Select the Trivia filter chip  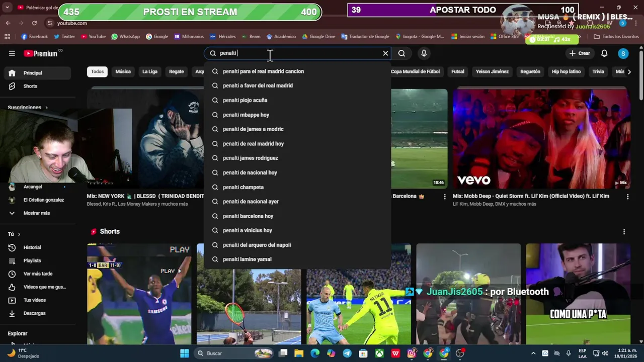598,71
